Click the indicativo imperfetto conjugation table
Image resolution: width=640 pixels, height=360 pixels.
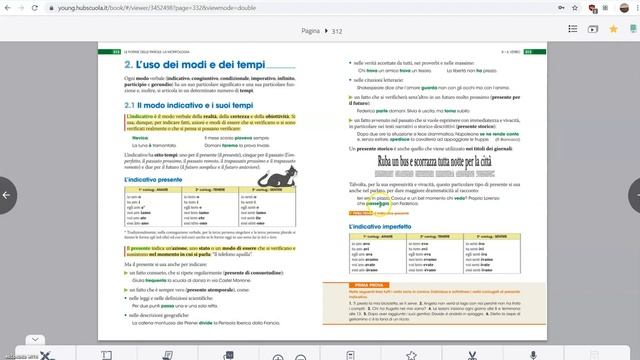tap(435, 253)
